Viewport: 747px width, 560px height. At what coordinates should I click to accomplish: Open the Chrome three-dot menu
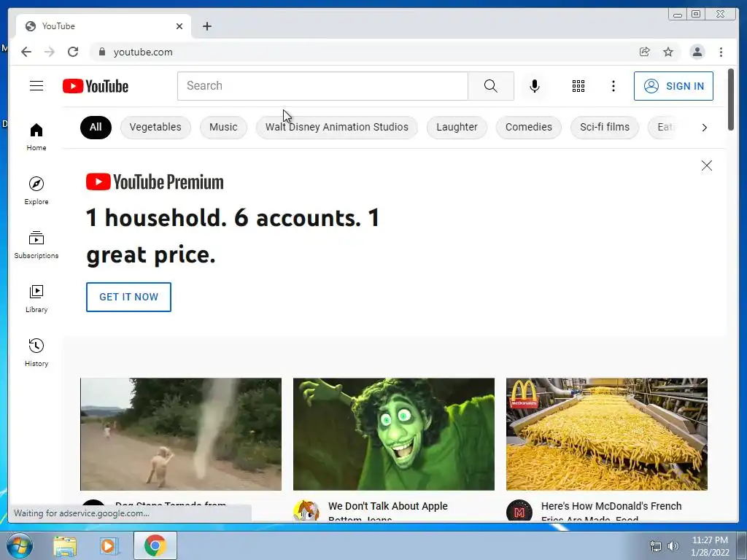pos(721,52)
